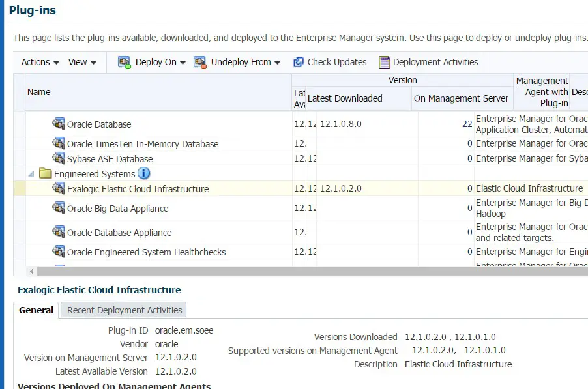Viewport: 588px width, 389px height.
Task: Click the 12.1.0.2.0 cell in the Exalogic row
Action: coord(341,188)
